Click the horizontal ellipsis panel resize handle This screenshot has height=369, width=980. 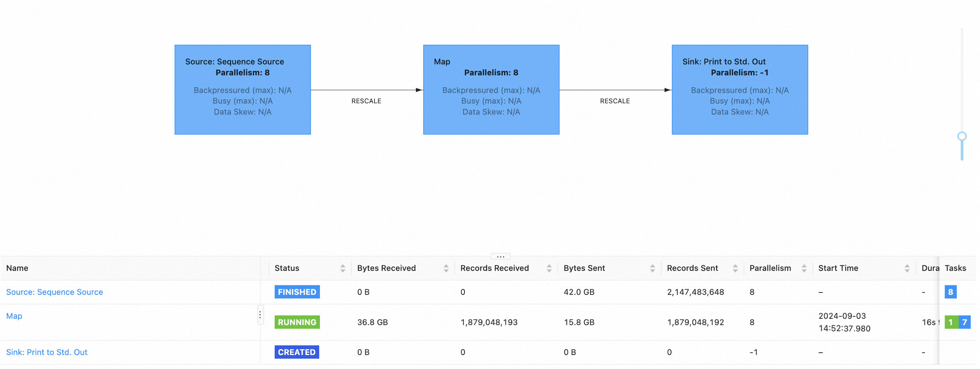(x=500, y=256)
